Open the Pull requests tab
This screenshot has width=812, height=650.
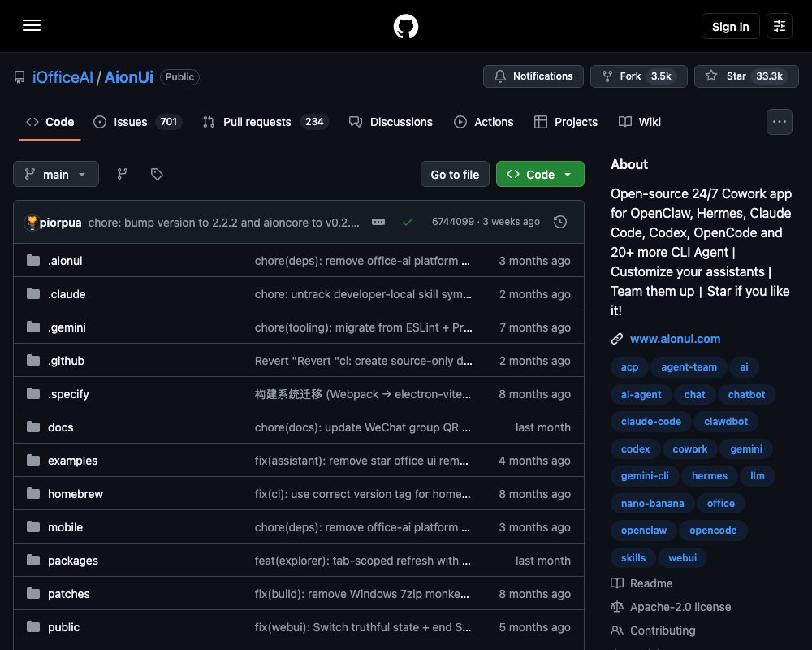[266, 122]
